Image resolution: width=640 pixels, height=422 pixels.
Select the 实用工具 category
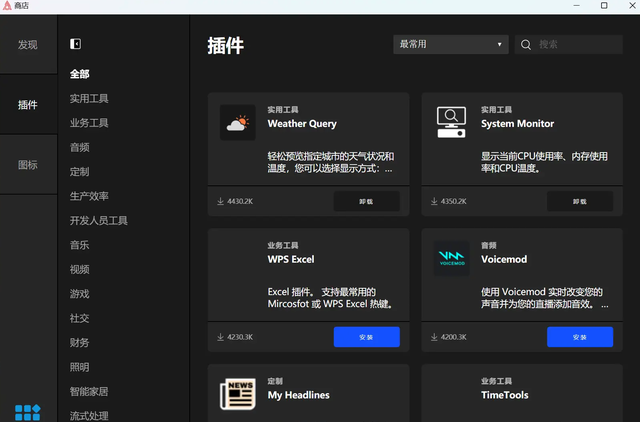pyautogui.click(x=89, y=98)
